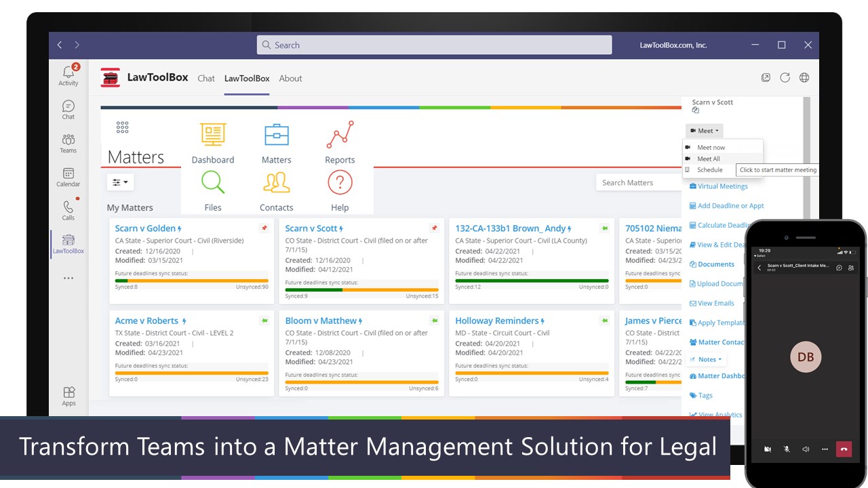Copy matter name under Scarn v Scott
The image size is (868, 488).
point(695,110)
